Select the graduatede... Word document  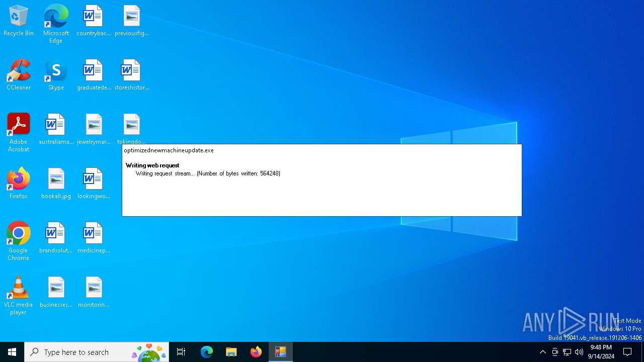(x=94, y=75)
